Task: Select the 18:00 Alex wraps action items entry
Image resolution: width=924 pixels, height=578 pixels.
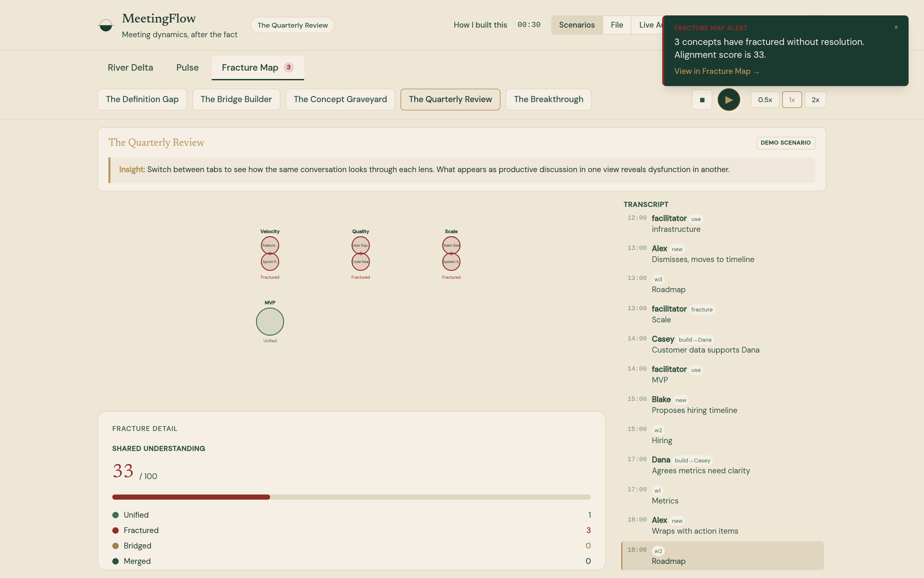Action: [x=723, y=526]
